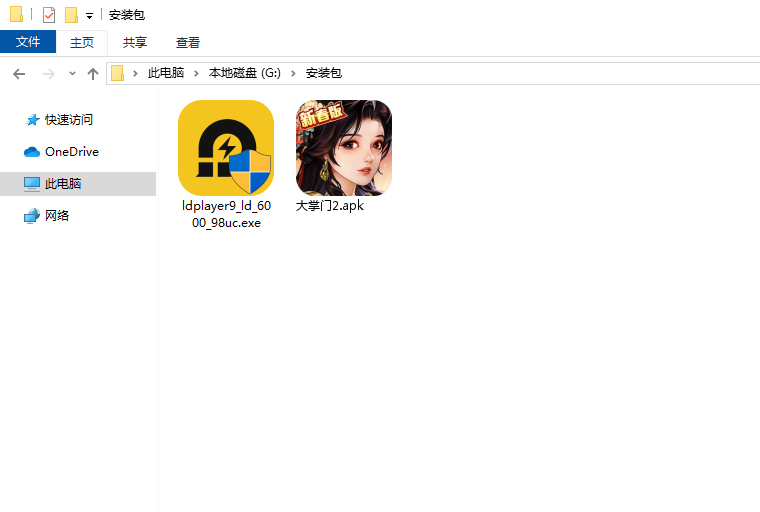Screen dimensions: 760x512
Task: Click the ldplayer9_ld_6000_98uc.exe file name
Action: click(x=226, y=214)
